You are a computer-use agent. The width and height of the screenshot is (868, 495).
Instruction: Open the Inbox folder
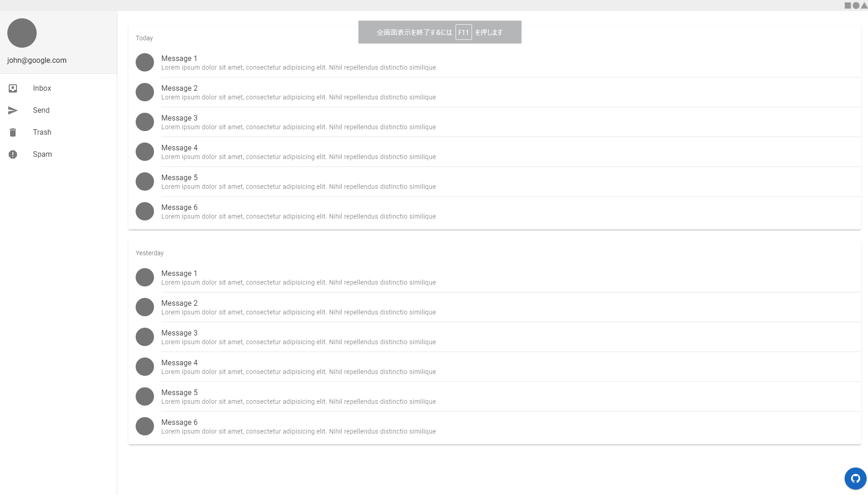58,88
